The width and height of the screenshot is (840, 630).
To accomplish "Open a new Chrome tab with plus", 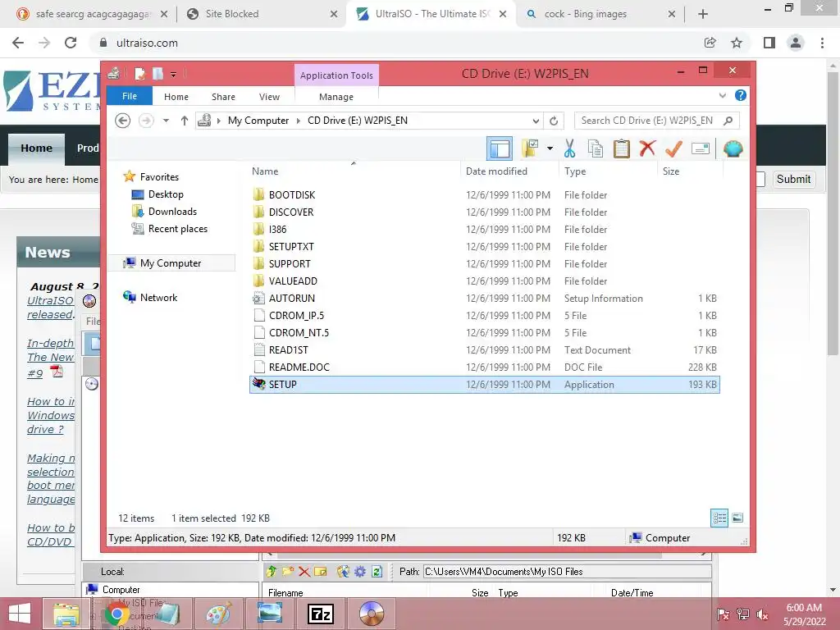I will [703, 14].
